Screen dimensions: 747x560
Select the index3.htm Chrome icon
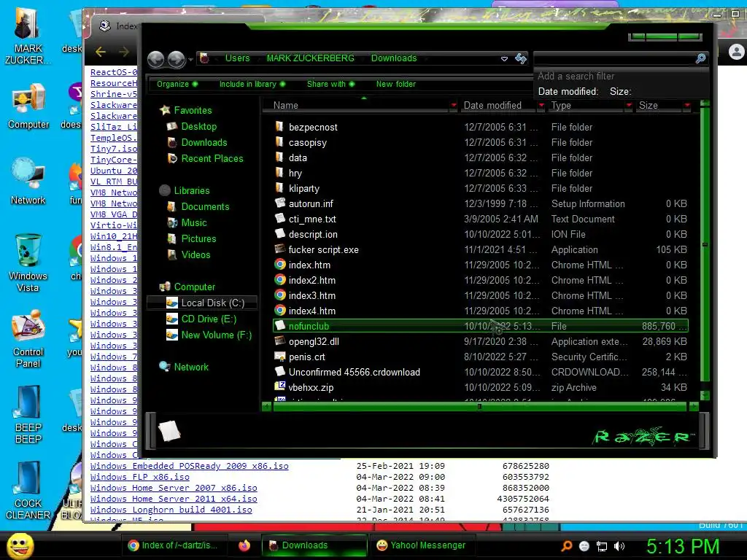280,295
